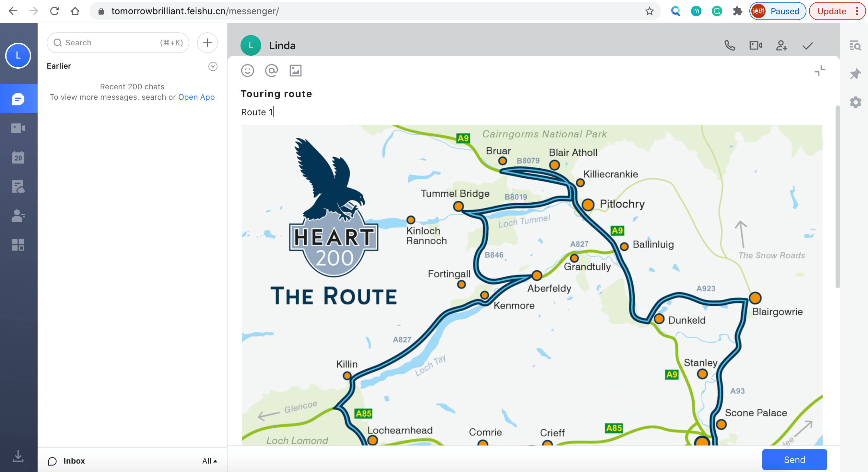Open the All filter dropdown
Image resolution: width=868 pixels, height=472 pixels.
pyautogui.click(x=209, y=461)
